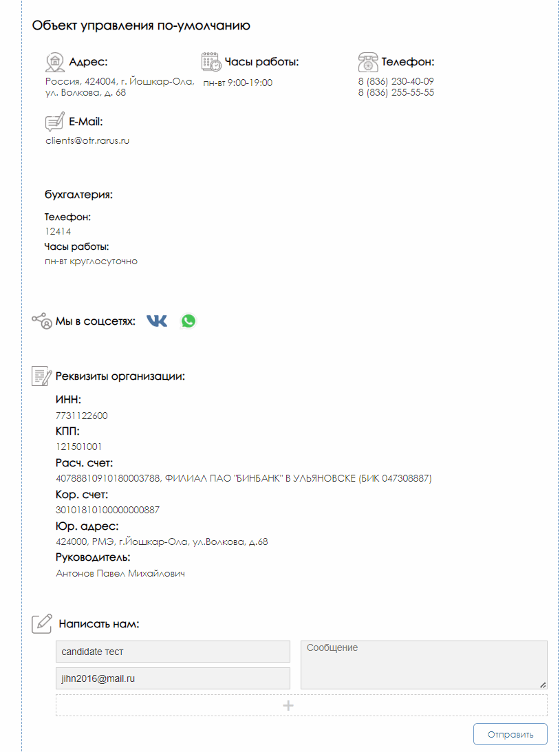Click the бухгалтерия phone number 12414
This screenshot has height=752, width=560.
[58, 232]
